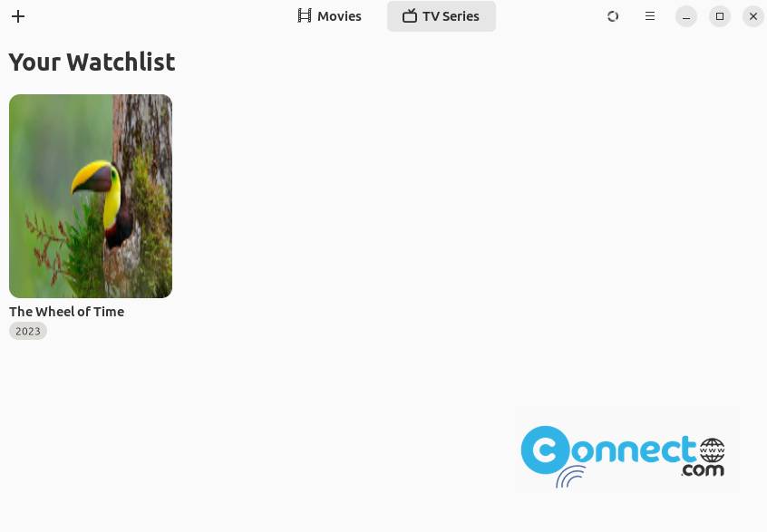Click the big blue C logo circle
The image size is (767, 532).
pyautogui.click(x=546, y=450)
